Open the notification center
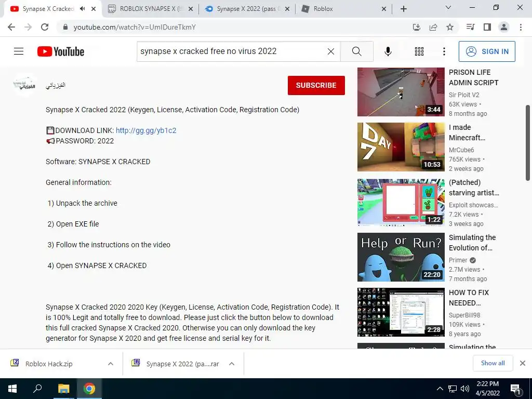This screenshot has height=399, width=532. [x=515, y=389]
